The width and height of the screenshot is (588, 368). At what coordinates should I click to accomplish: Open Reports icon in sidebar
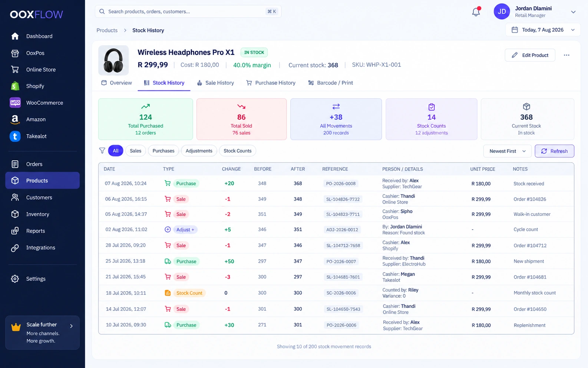click(15, 231)
